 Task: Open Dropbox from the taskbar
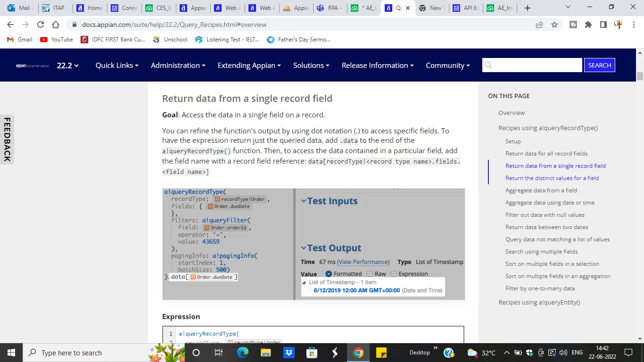pos(289,353)
